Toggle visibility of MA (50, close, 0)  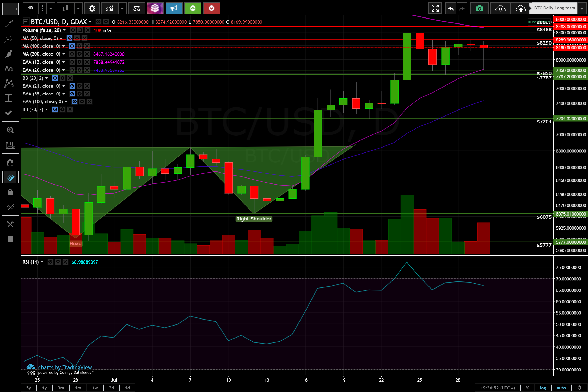coord(70,38)
